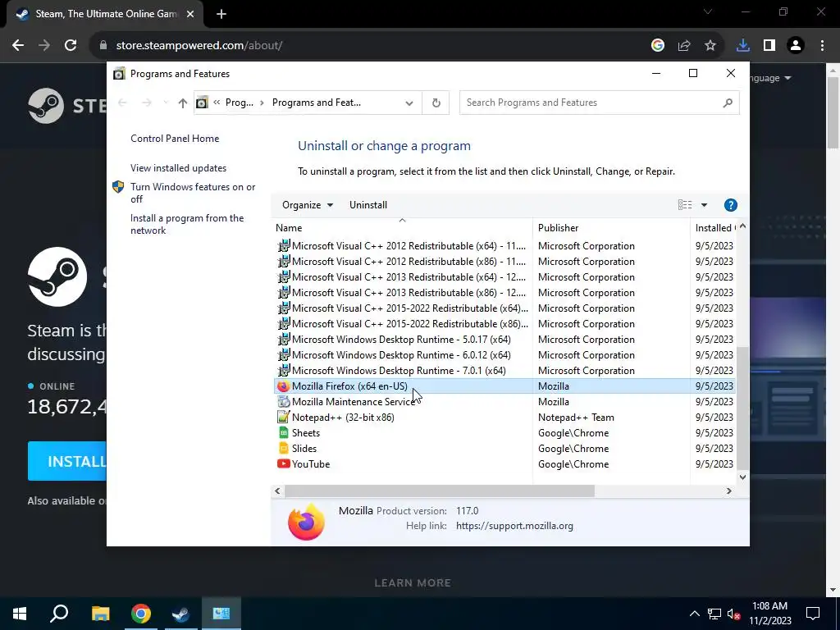Click Install a program from the network
Image resolution: width=840 pixels, height=630 pixels.
pyautogui.click(x=187, y=225)
